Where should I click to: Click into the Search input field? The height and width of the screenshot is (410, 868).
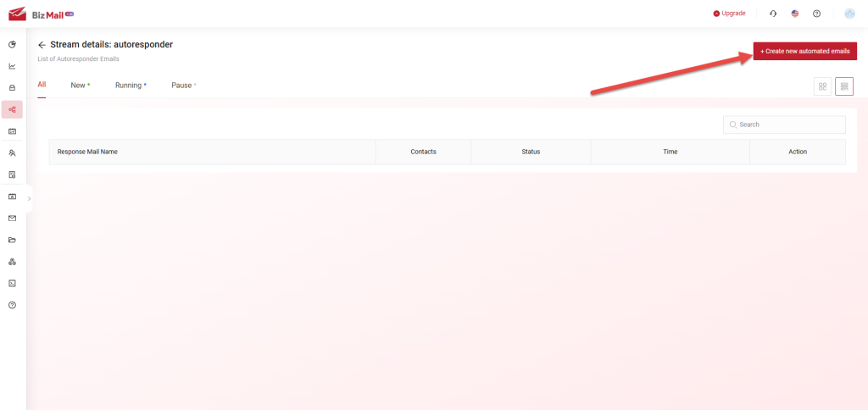788,125
